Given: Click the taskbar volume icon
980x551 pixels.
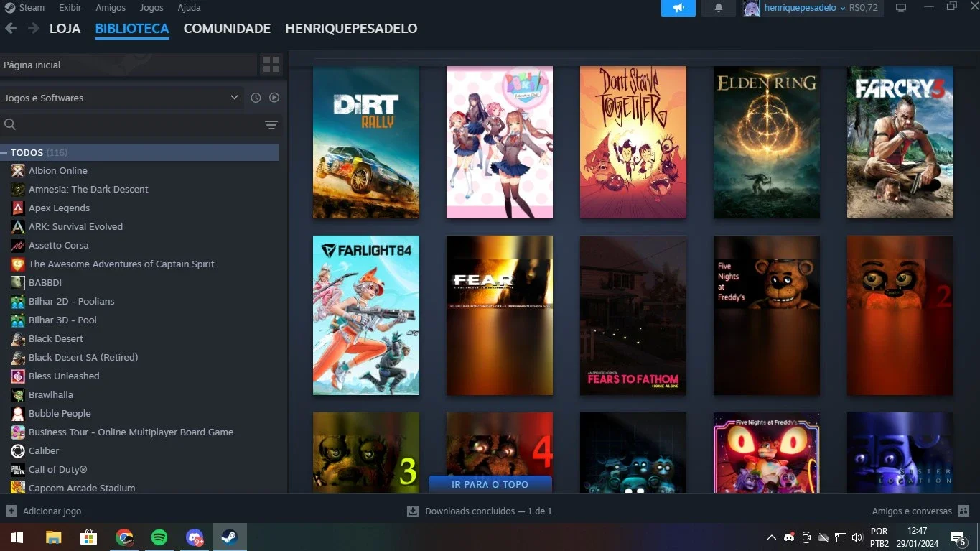Looking at the screenshot, I should 857,537.
